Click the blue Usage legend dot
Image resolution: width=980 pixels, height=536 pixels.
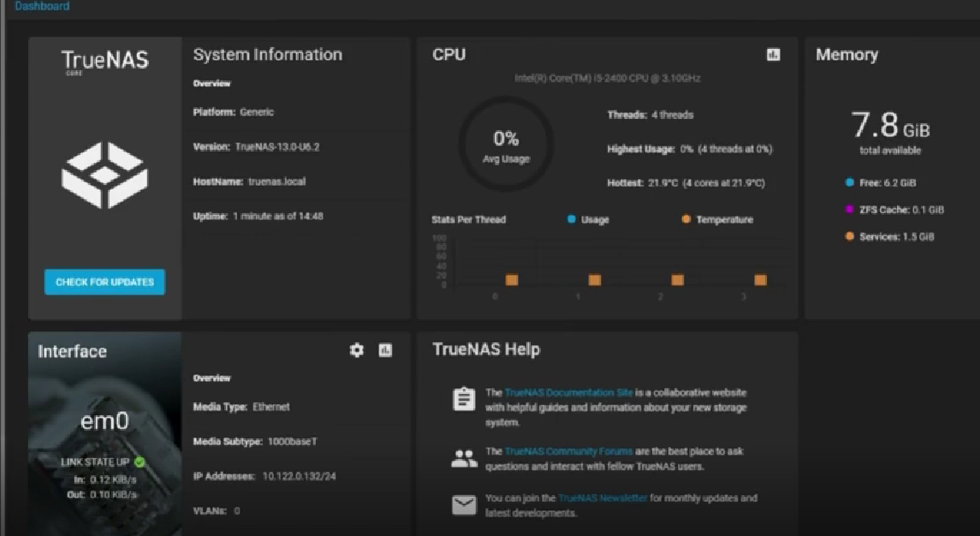click(x=571, y=219)
